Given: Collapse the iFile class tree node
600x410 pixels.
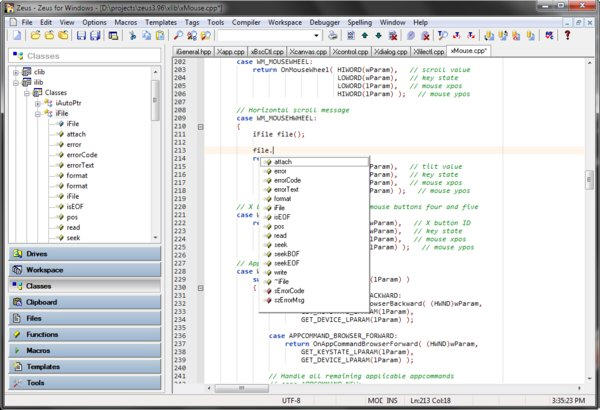Looking at the screenshot, I should [x=36, y=114].
